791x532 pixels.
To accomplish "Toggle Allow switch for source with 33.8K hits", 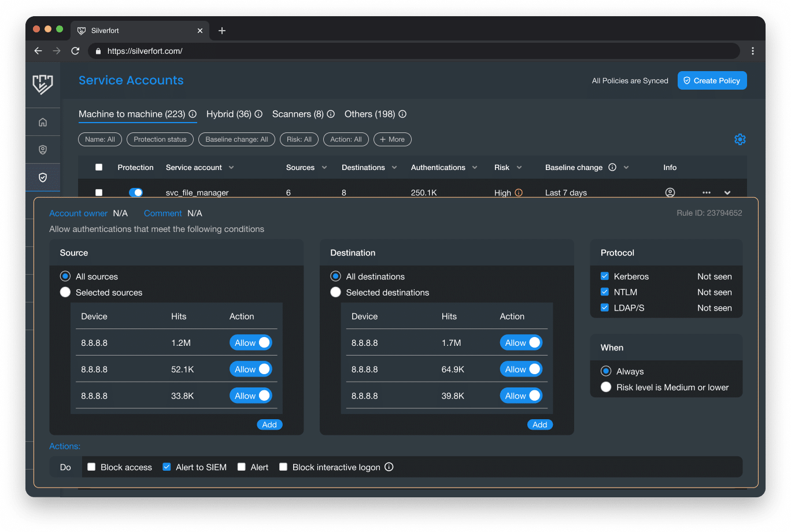I will 251,396.
